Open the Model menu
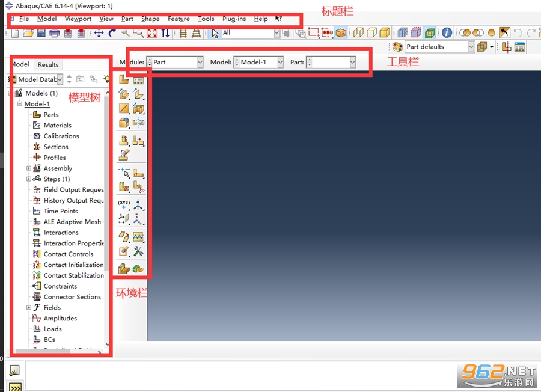 point(46,19)
